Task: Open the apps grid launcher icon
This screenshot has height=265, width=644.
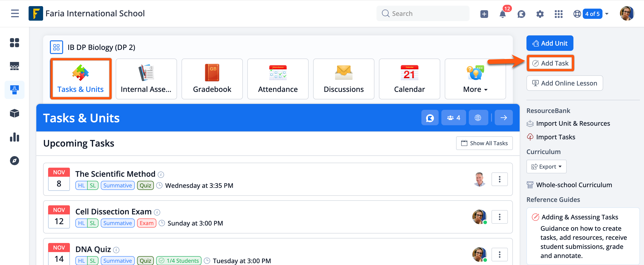Action: [558, 14]
